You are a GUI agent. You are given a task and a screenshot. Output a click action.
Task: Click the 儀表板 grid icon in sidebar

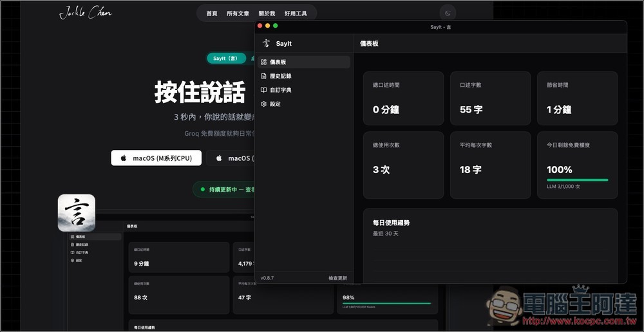(x=263, y=62)
